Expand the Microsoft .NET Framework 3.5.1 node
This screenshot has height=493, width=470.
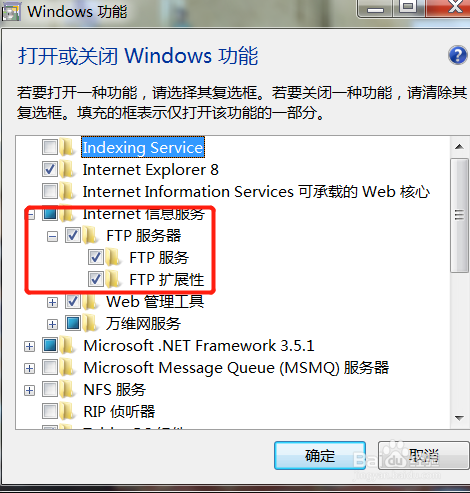(29, 346)
